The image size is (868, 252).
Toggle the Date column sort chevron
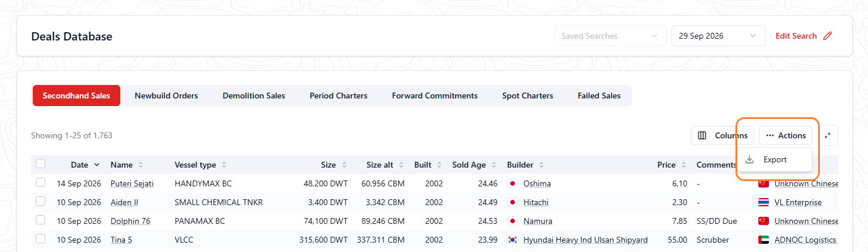[97, 165]
